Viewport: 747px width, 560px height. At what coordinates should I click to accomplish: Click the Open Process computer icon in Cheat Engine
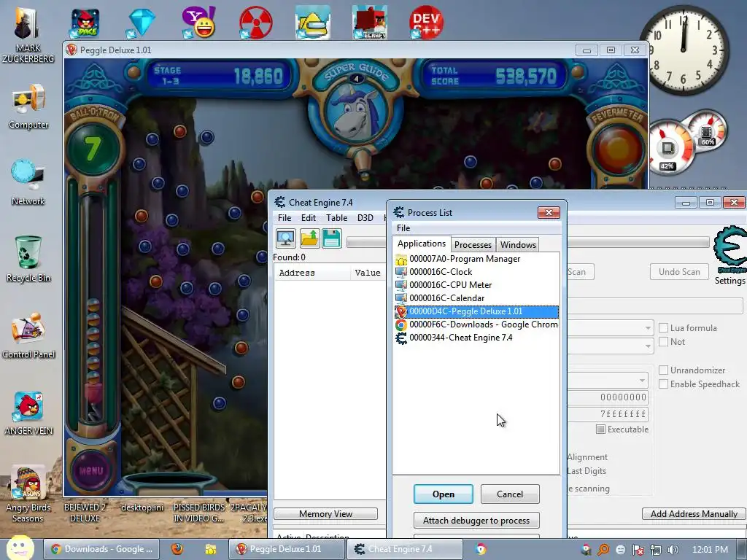coord(285,238)
